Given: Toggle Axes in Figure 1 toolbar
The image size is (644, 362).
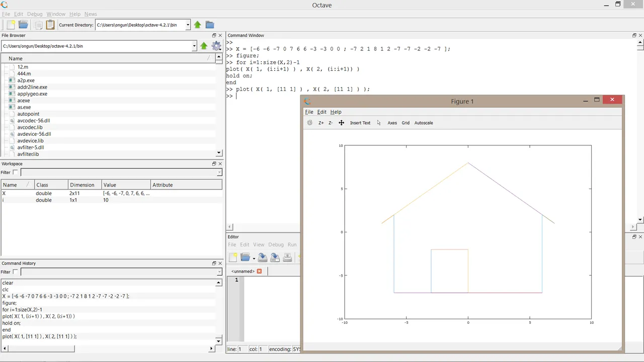Looking at the screenshot, I should point(392,123).
